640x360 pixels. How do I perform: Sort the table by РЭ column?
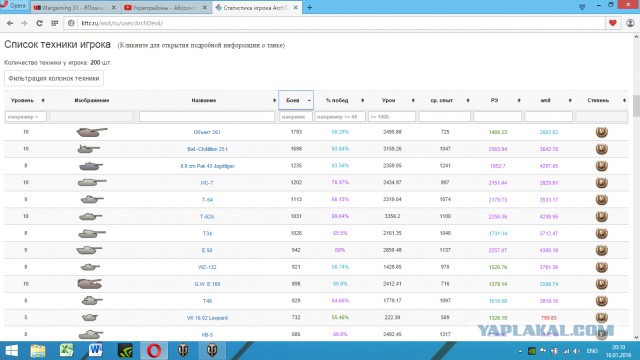(498, 100)
